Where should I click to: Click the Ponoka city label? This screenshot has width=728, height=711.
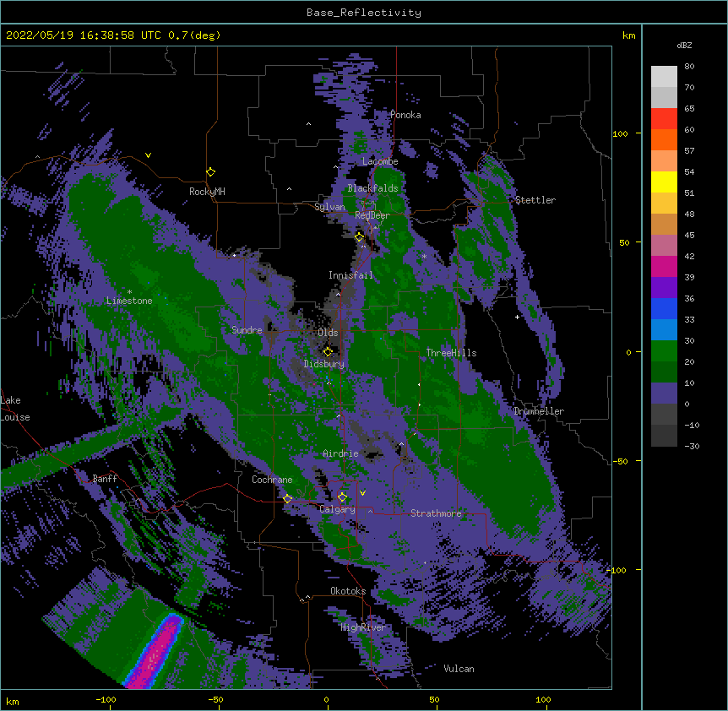click(405, 115)
